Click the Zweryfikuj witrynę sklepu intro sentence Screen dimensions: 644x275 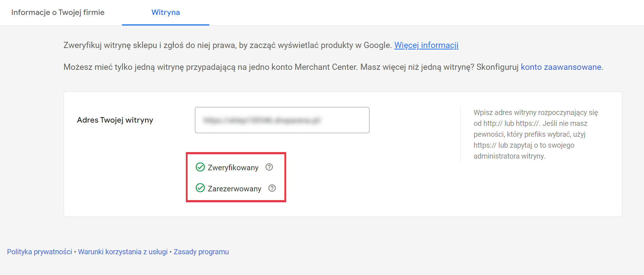227,45
